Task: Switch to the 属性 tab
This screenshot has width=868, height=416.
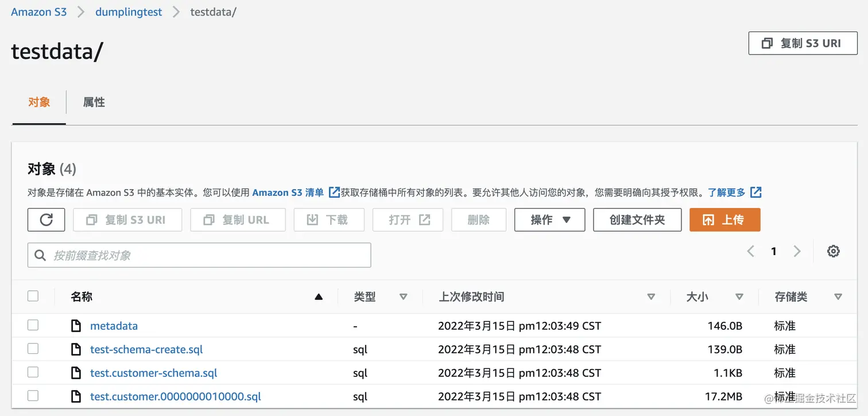Action: tap(94, 102)
